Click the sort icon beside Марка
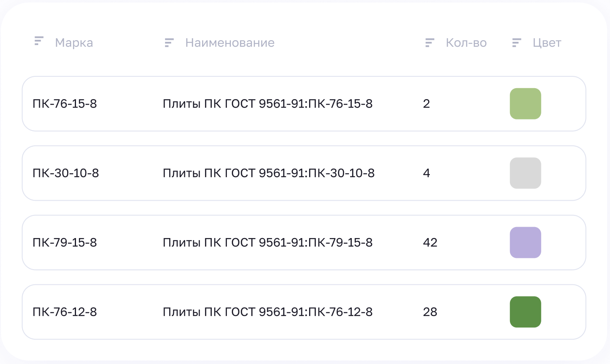This screenshot has width=610, height=364. (39, 41)
